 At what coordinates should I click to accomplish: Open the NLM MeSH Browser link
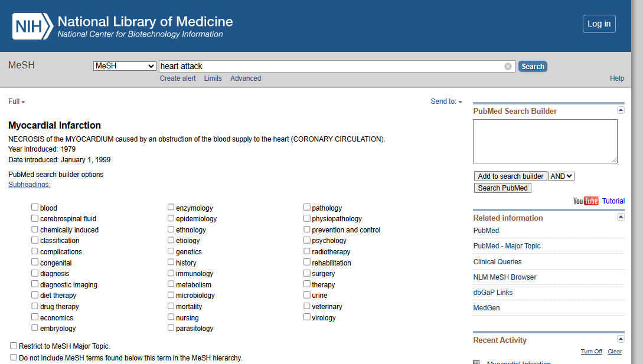pyautogui.click(x=505, y=277)
